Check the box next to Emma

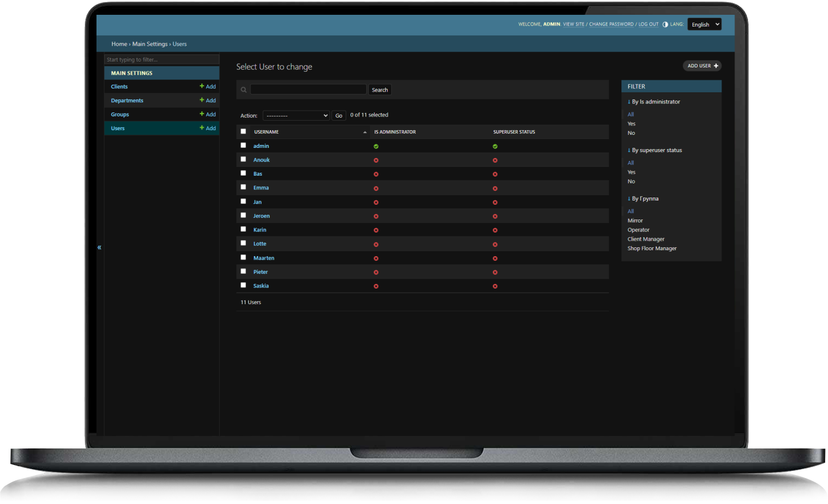coord(243,187)
